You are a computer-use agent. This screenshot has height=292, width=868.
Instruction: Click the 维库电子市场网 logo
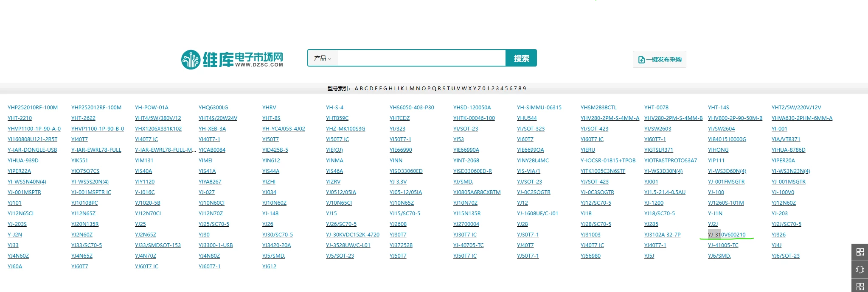tap(232, 59)
